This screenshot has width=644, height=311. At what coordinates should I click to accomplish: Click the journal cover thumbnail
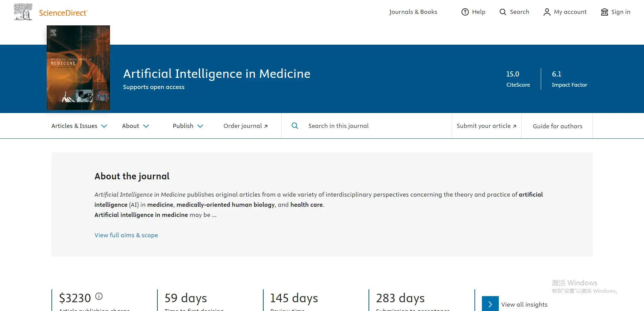click(78, 68)
